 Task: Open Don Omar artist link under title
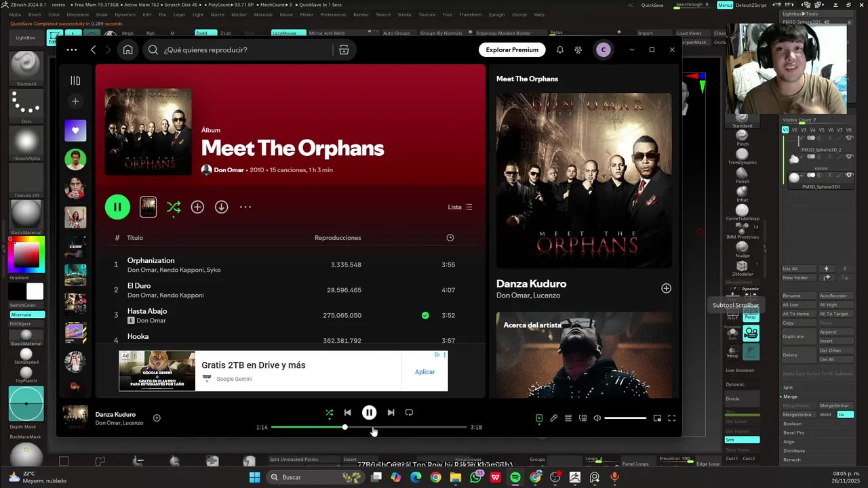229,170
